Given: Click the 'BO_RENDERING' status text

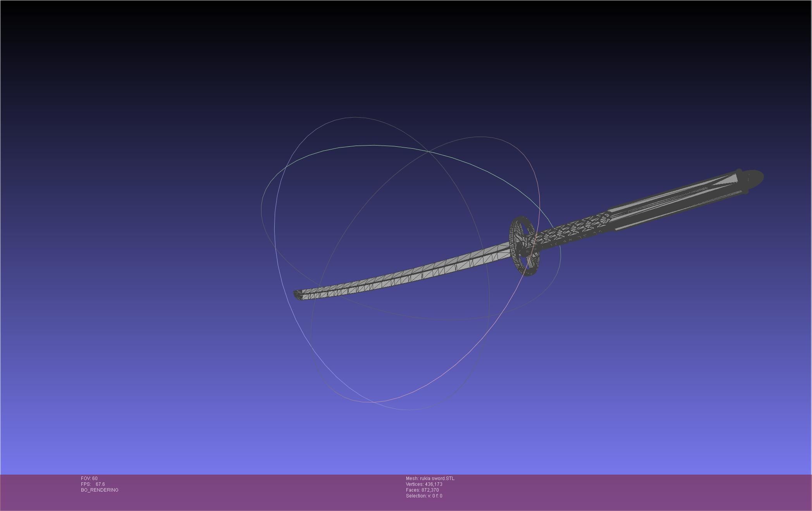Looking at the screenshot, I should coord(100,490).
